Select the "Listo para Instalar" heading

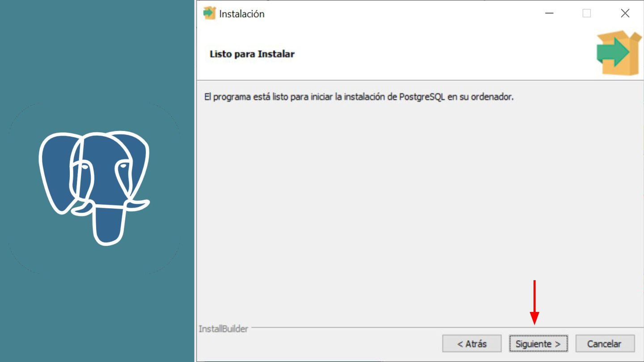point(252,54)
